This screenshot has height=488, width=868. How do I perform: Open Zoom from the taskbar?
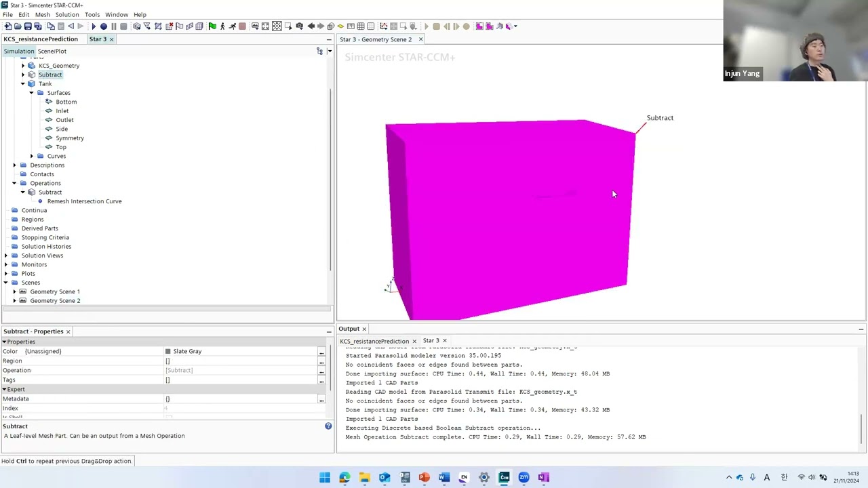coord(524,477)
